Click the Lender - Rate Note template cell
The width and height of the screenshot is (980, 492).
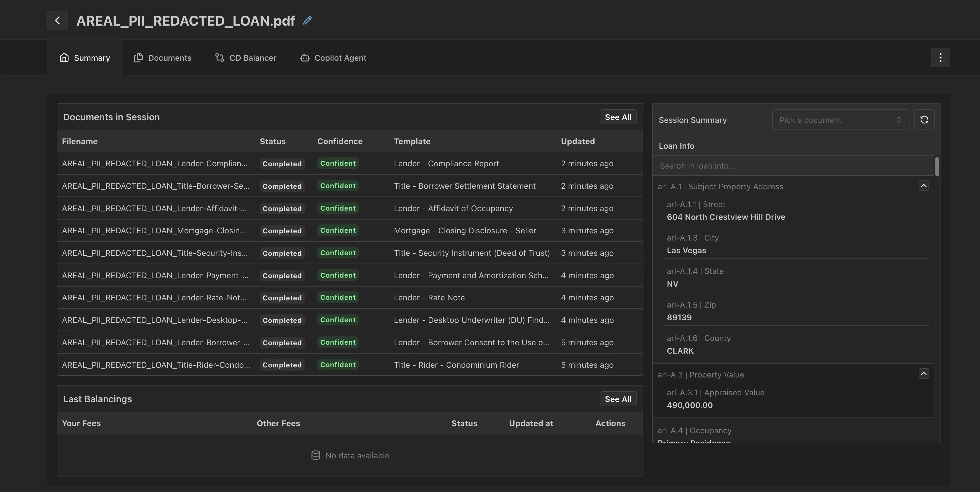click(x=429, y=298)
